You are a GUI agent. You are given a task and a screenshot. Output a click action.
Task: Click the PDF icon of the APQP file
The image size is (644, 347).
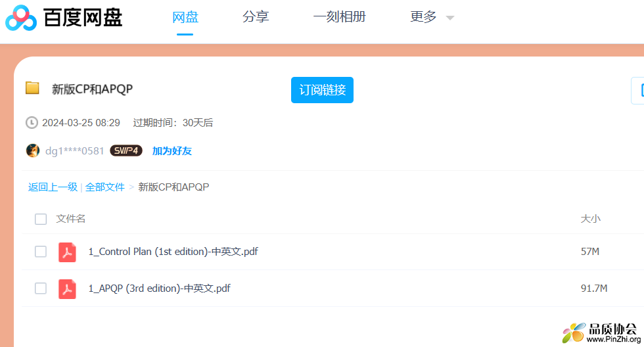point(67,289)
